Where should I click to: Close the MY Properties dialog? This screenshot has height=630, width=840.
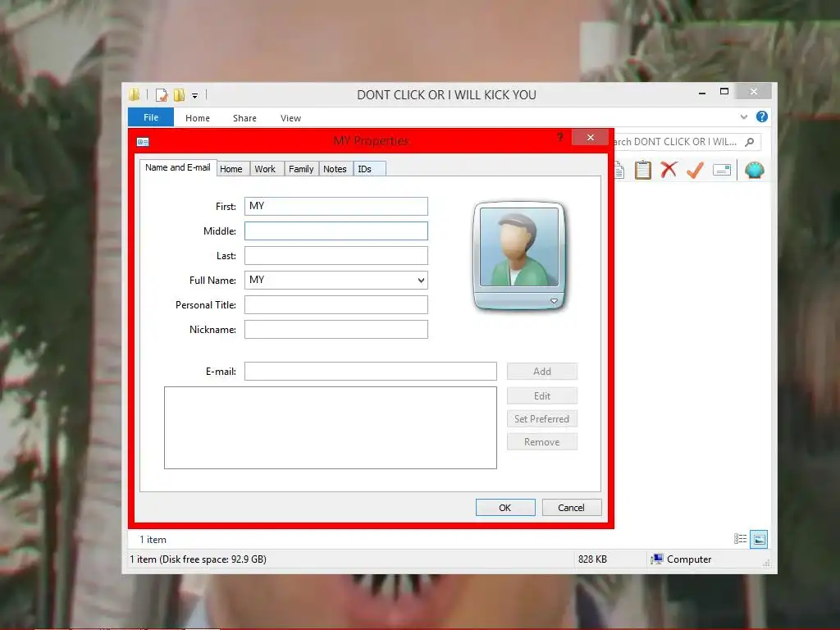click(591, 138)
